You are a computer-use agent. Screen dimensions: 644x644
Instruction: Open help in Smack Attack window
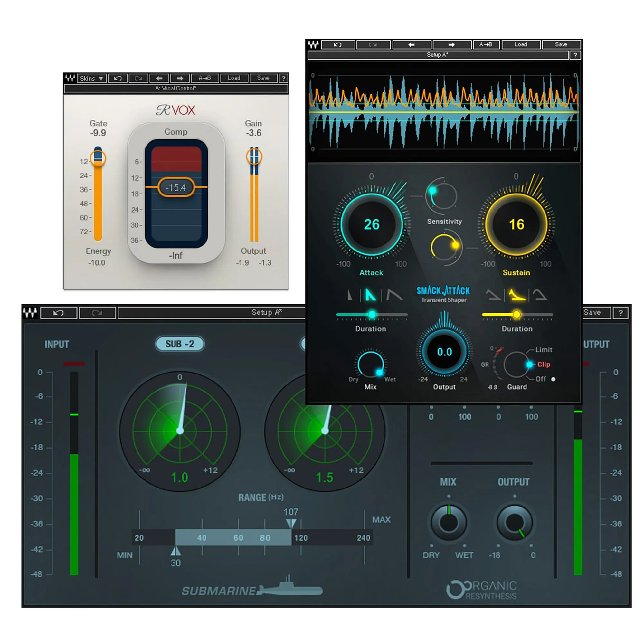[575, 55]
